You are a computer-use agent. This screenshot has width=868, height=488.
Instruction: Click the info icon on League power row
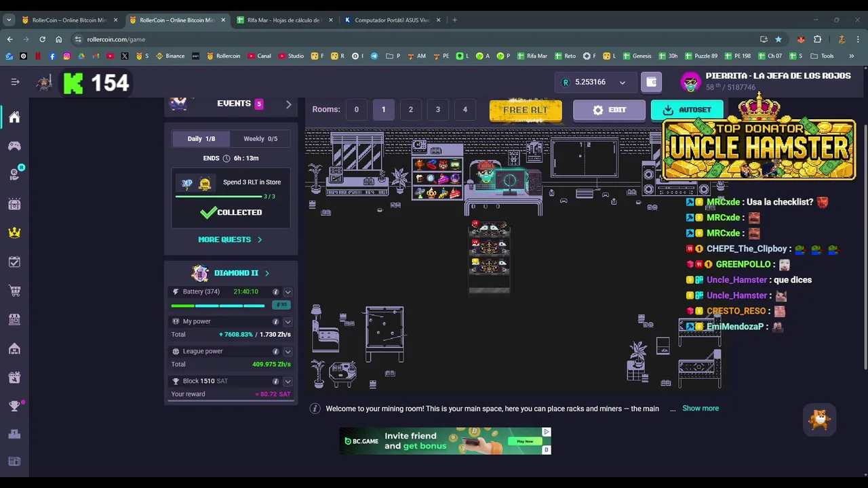click(275, 352)
